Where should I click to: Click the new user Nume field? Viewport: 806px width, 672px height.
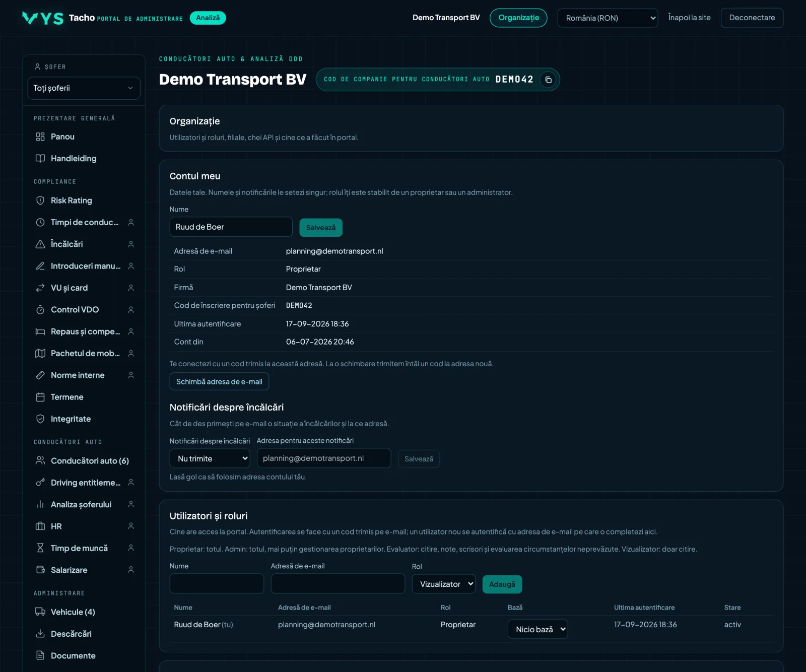tap(217, 583)
